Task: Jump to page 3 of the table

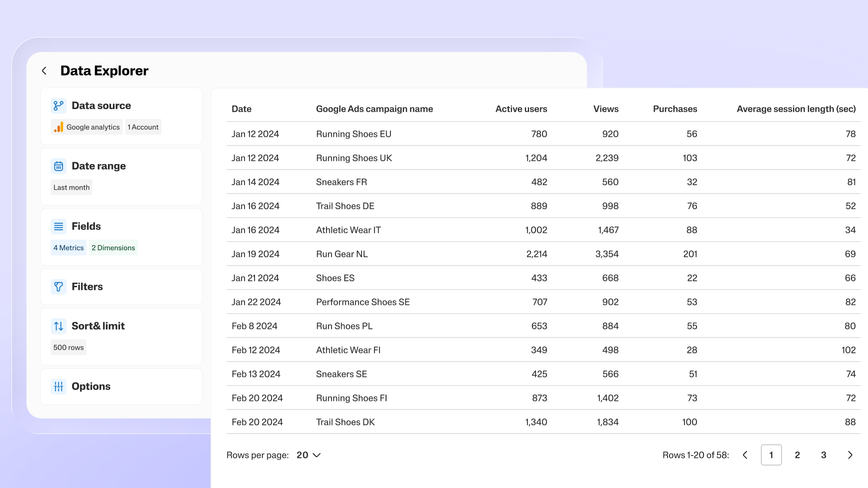Action: tap(823, 455)
